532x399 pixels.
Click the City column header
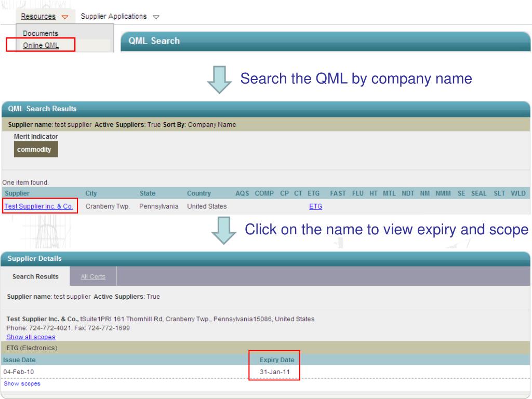(91, 193)
